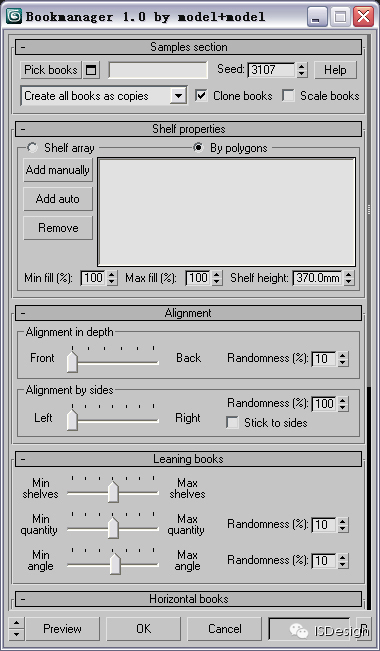Collapse the Leaning books rollout
The height and width of the screenshot is (651, 380).
point(189,459)
